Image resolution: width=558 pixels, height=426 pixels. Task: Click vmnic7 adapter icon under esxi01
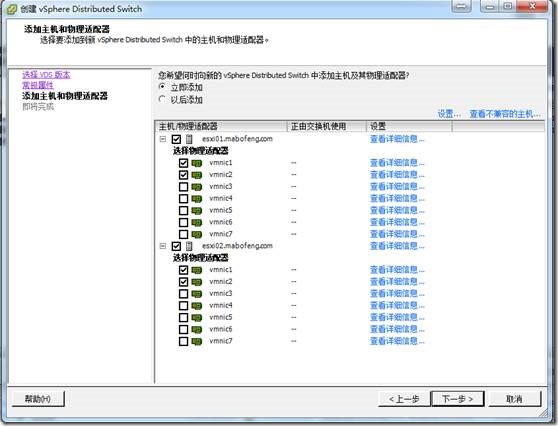pyautogui.click(x=197, y=235)
